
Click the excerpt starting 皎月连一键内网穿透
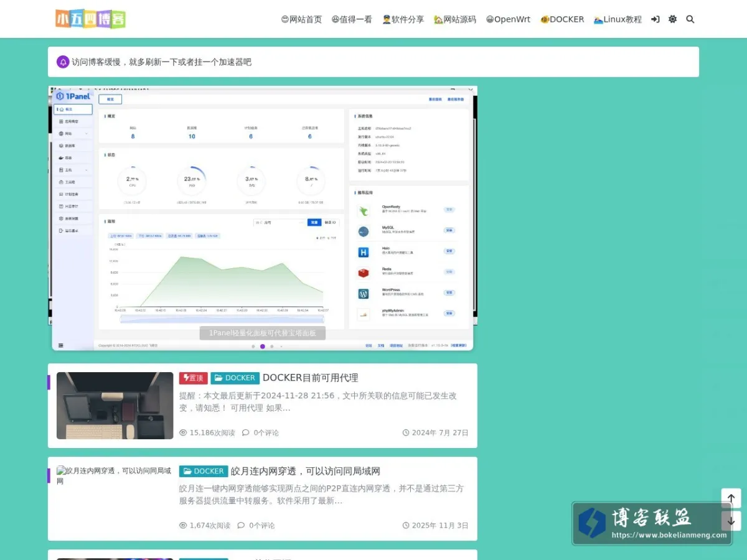(322, 495)
